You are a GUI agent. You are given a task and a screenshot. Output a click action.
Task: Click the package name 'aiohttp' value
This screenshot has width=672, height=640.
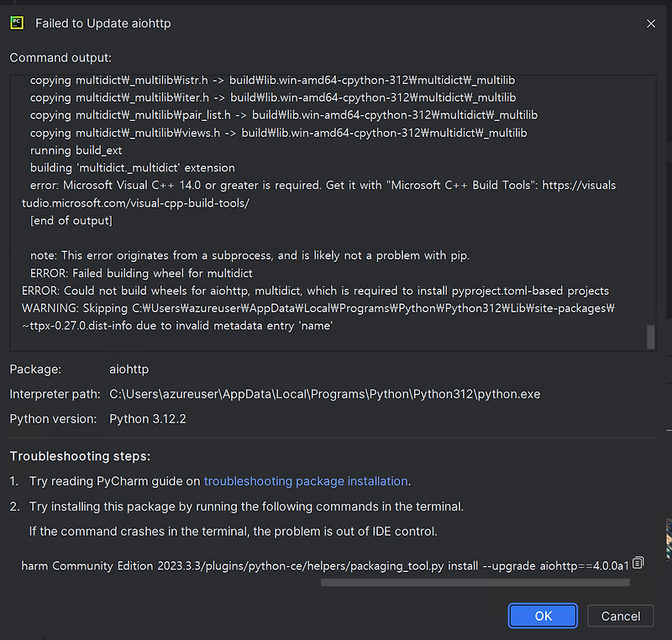point(129,370)
